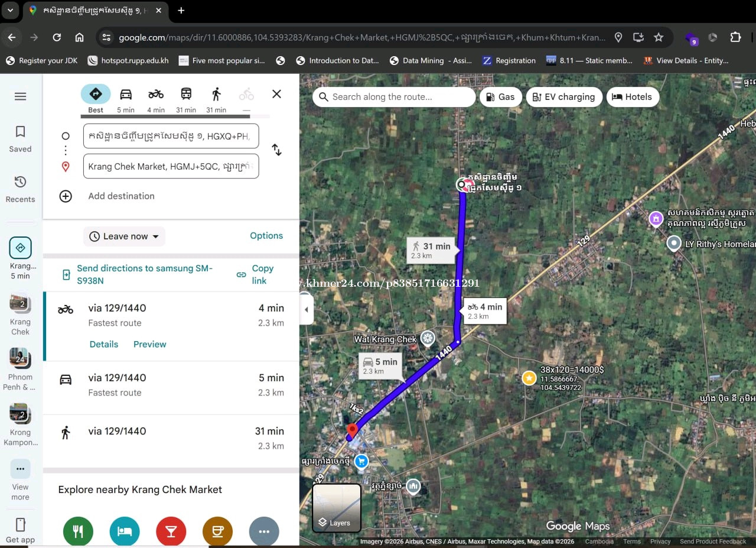Open Details for motorcycle route
This screenshot has height=548, width=756.
point(104,345)
